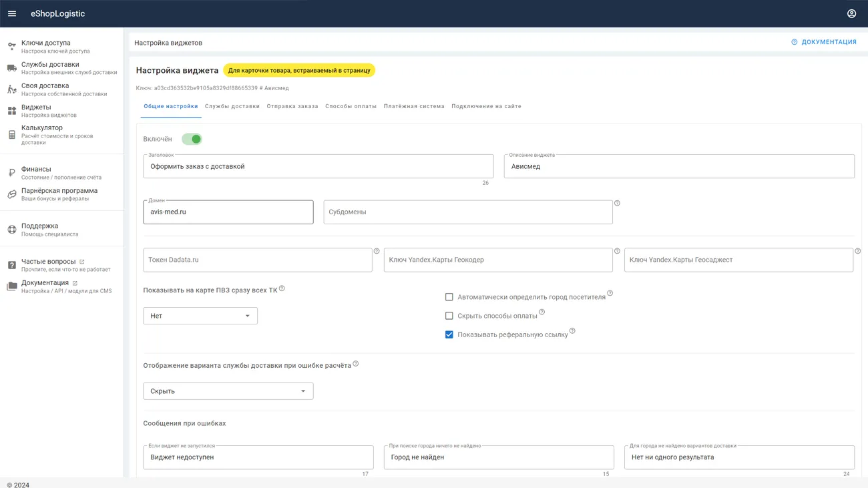This screenshot has width=868, height=488.
Task: Open Поддержка via its globe icon
Action: (x=12, y=230)
